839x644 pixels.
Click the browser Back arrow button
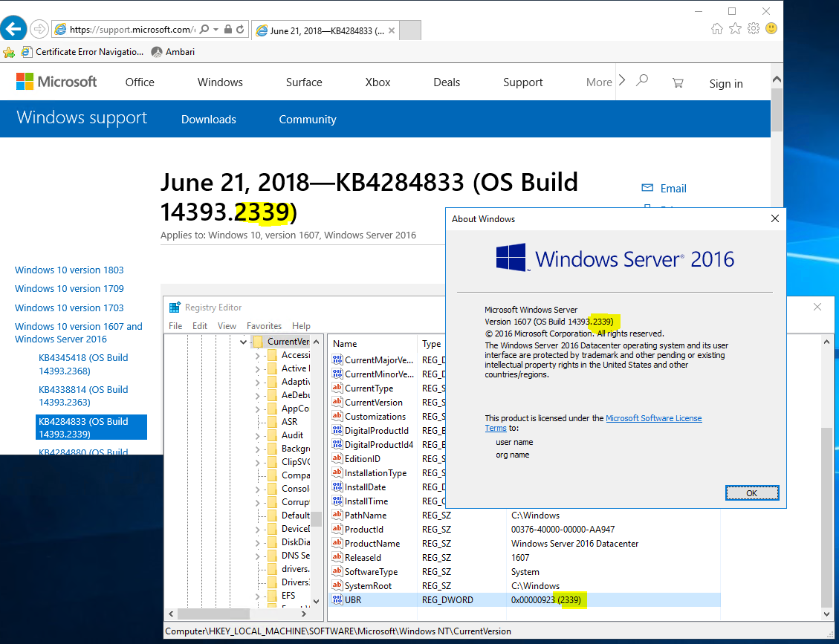(13, 28)
